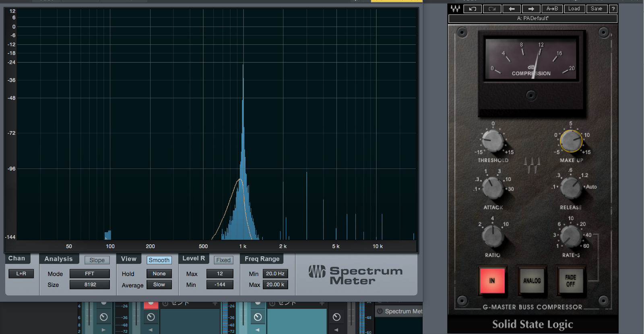Viewport: 644px width, 334px height.
Task: Click the RATE-S fade rate knob
Action: [x=571, y=236]
